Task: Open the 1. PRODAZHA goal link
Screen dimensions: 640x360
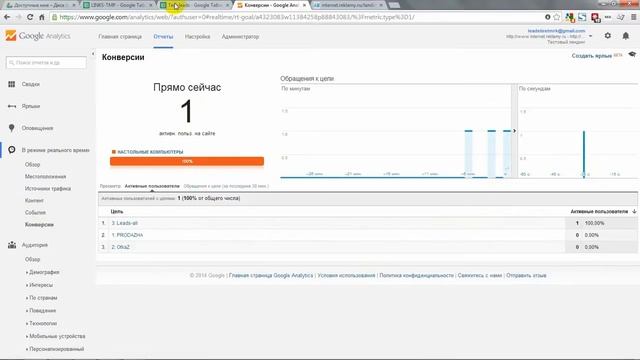Action: tap(127, 235)
